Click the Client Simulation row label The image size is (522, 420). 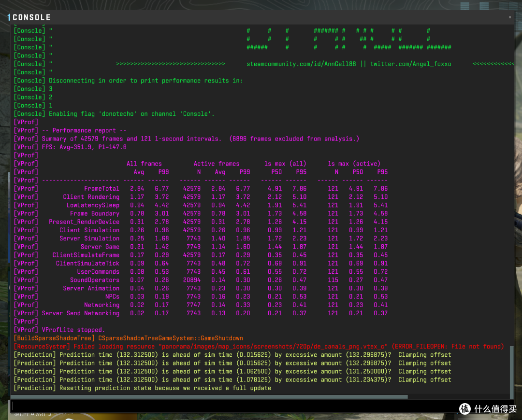(x=89, y=230)
